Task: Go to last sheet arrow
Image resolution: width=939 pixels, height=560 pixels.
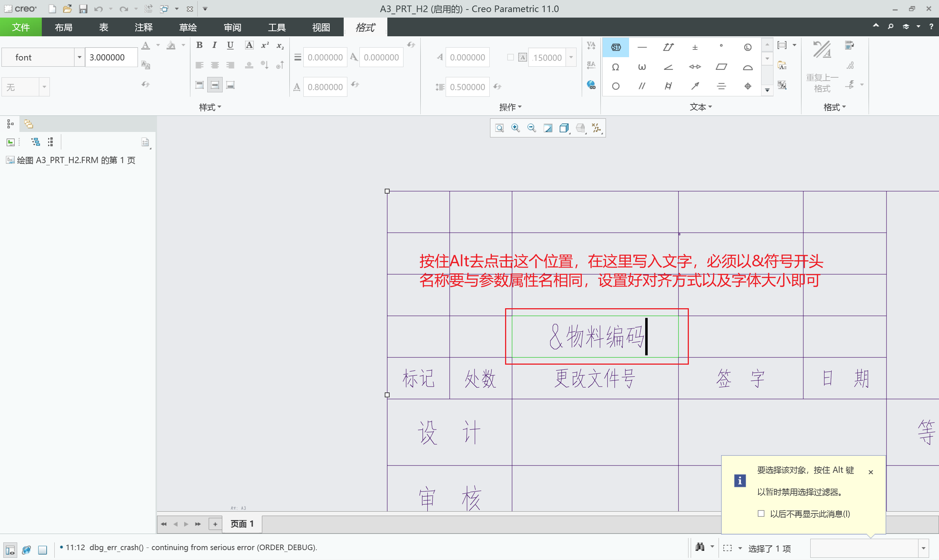Action: pyautogui.click(x=198, y=524)
